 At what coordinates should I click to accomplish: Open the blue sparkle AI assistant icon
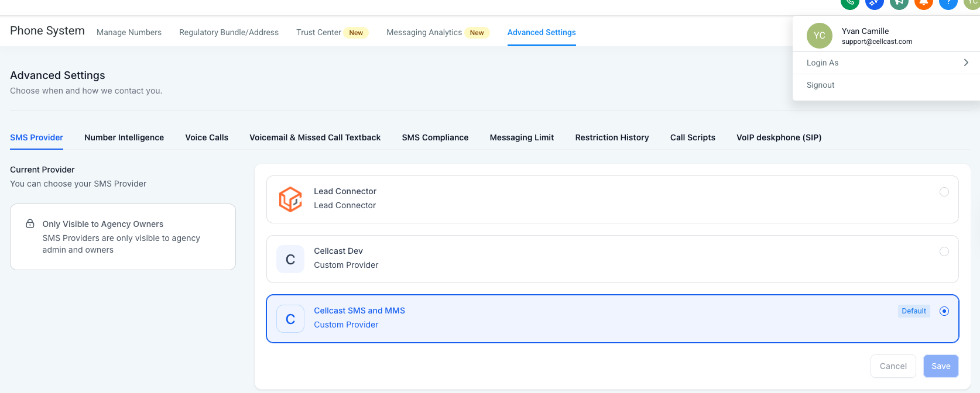click(874, 3)
